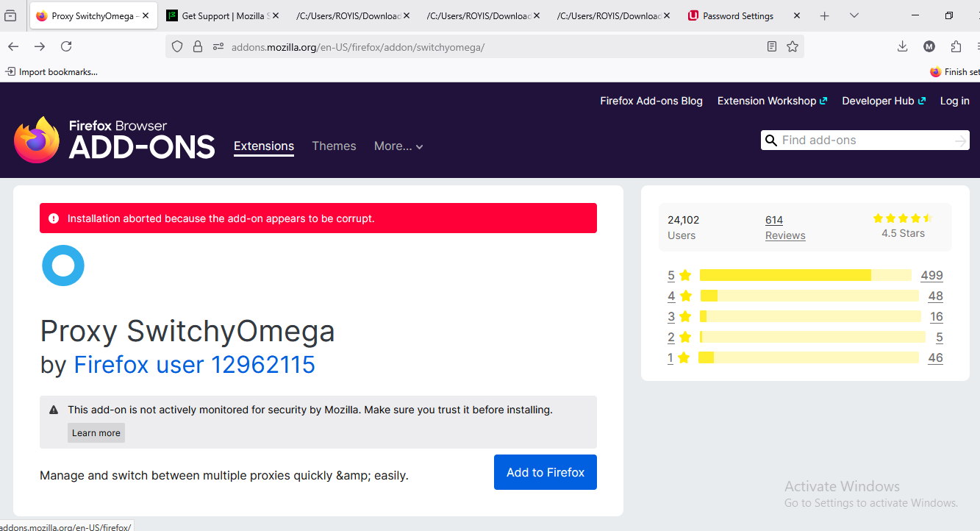The height and width of the screenshot is (531, 980).
Task: Open Developer Hub link
Action: pyautogui.click(x=884, y=101)
